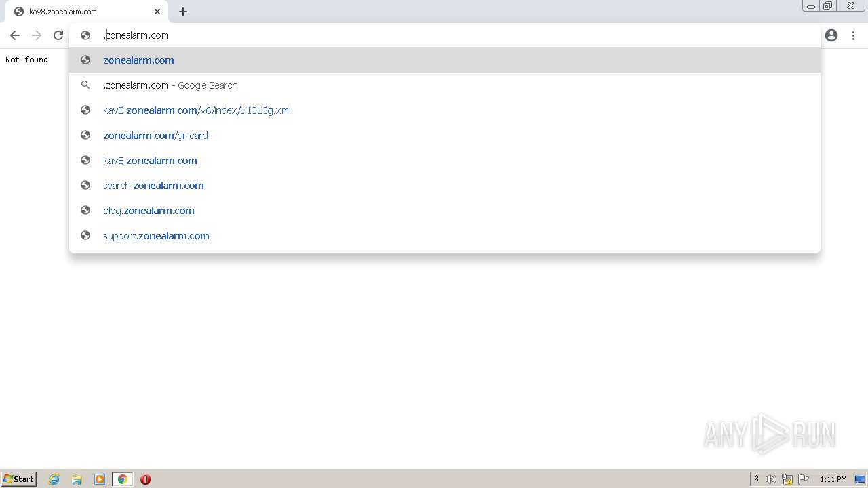Viewport: 868px width, 488px height.
Task: Select search.zonealarm.com from suggestions
Action: coord(445,186)
